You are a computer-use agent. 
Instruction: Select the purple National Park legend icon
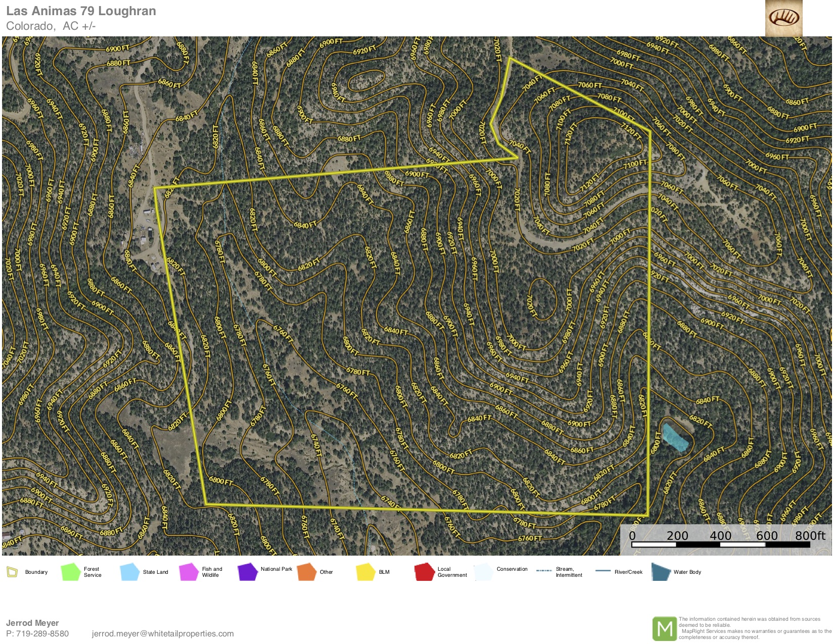point(248,572)
